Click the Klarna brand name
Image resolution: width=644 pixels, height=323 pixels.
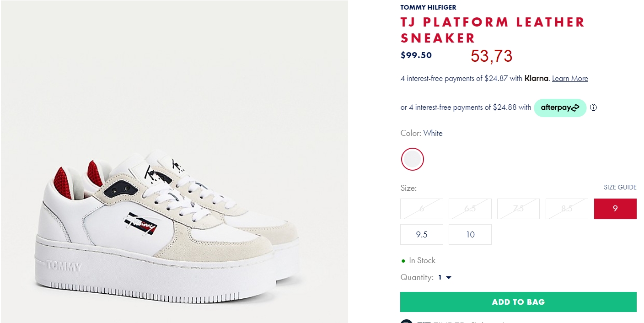536,78
